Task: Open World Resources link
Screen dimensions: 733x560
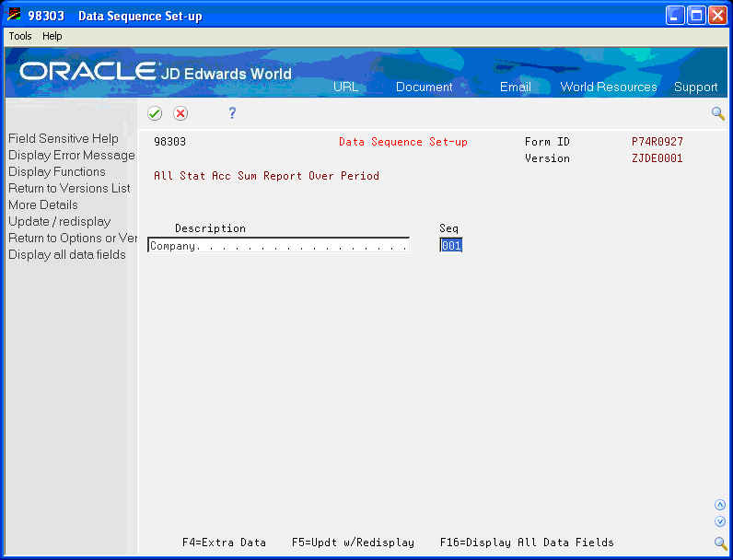Action: coord(608,87)
